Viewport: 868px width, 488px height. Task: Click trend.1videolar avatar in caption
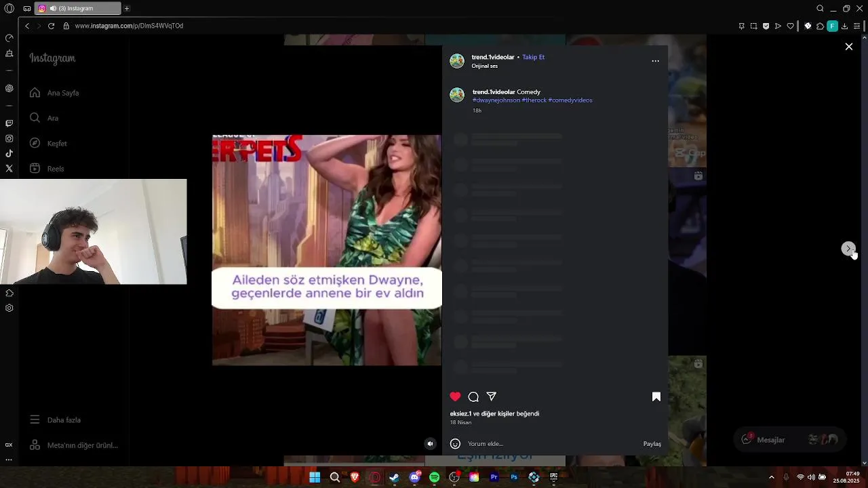pyautogui.click(x=457, y=95)
